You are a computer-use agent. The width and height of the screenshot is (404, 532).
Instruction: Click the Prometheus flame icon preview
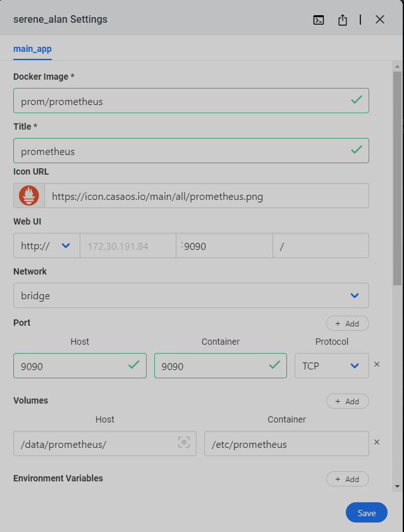click(29, 196)
